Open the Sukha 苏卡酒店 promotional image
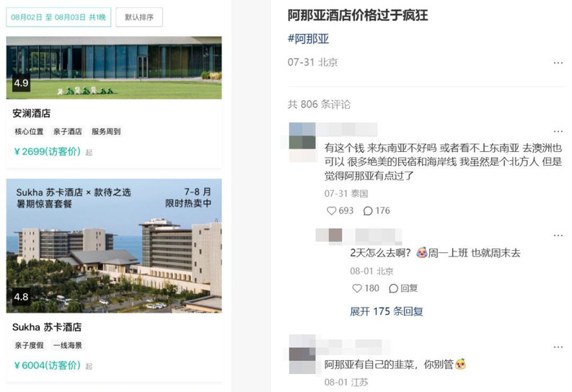 (114, 246)
